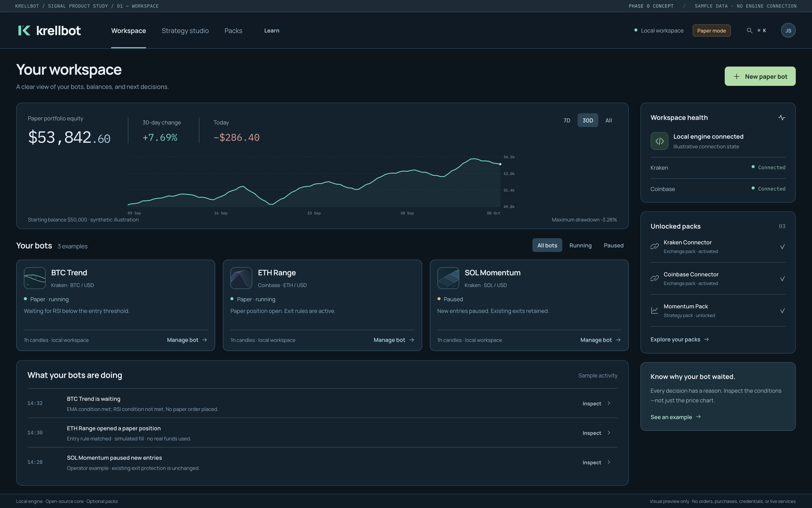812x508 pixels.
Task: Click the Local engine connected code icon
Action: [x=659, y=141]
